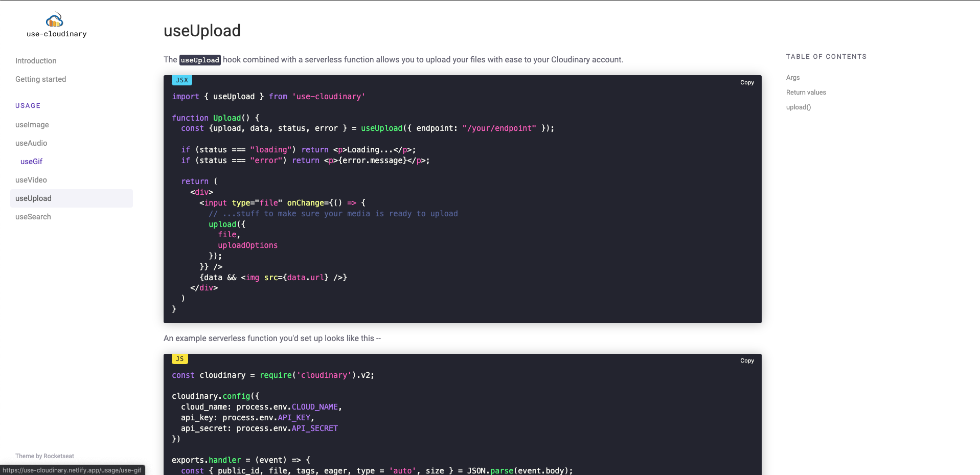
Task: Go to Getting started page
Action: pos(41,79)
